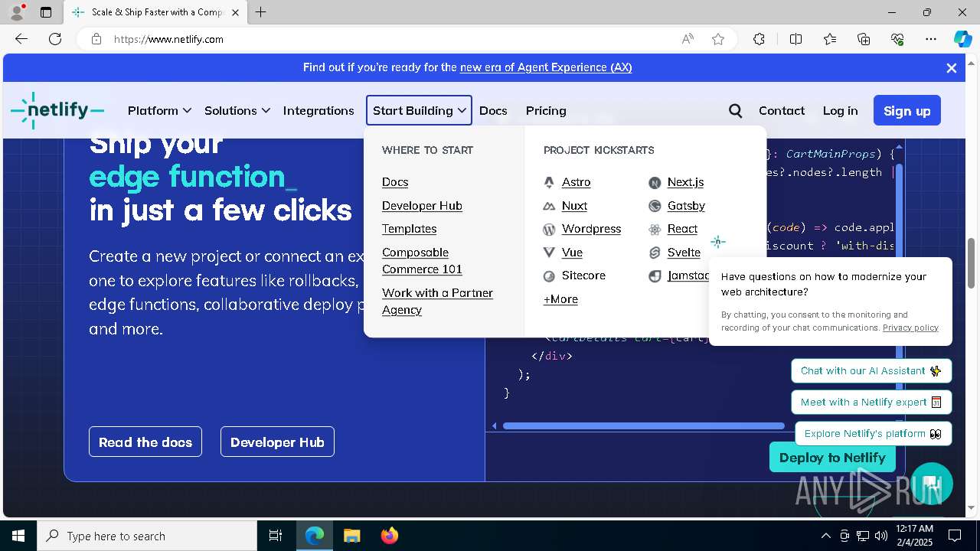The height and width of the screenshot is (551, 980).
Task: Open the Templates link
Action: tap(409, 229)
